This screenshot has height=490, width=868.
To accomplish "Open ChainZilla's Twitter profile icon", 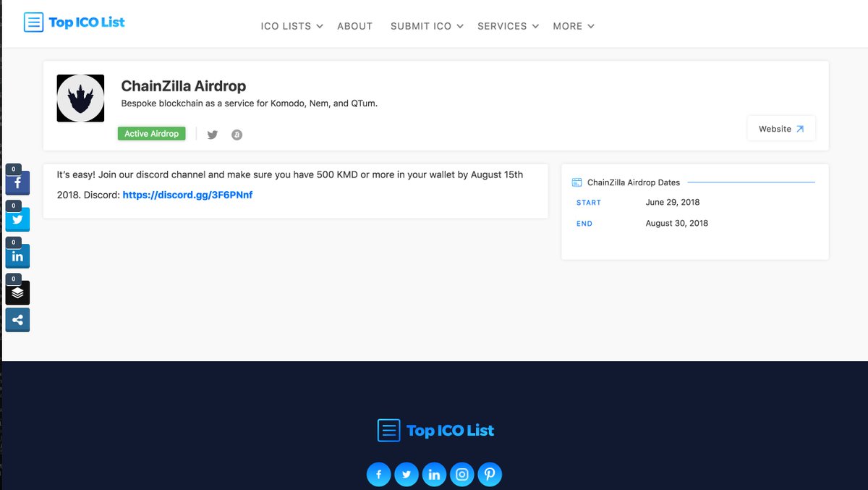I will tap(212, 135).
